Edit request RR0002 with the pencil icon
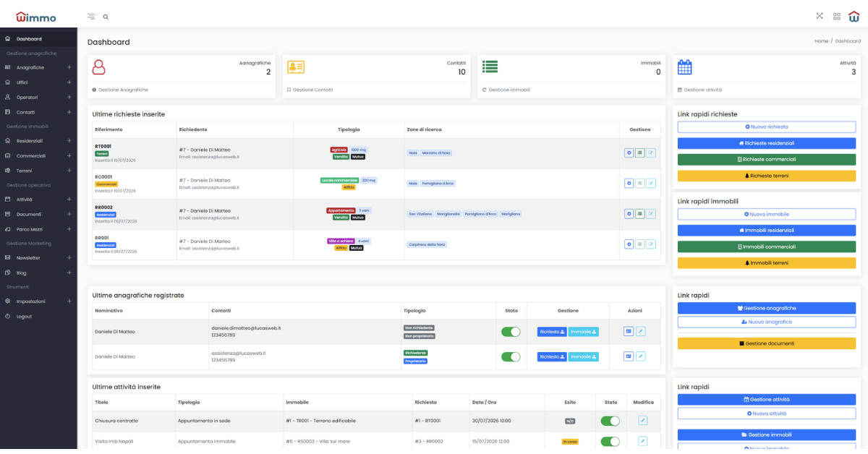This screenshot has width=868, height=454. click(651, 214)
